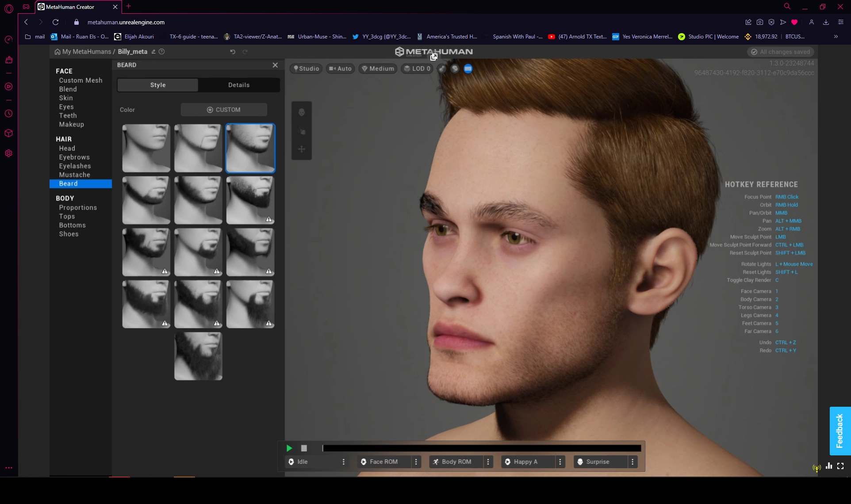Open the Face ROM options menu dots
The height and width of the screenshot is (504, 851).
pyautogui.click(x=416, y=462)
